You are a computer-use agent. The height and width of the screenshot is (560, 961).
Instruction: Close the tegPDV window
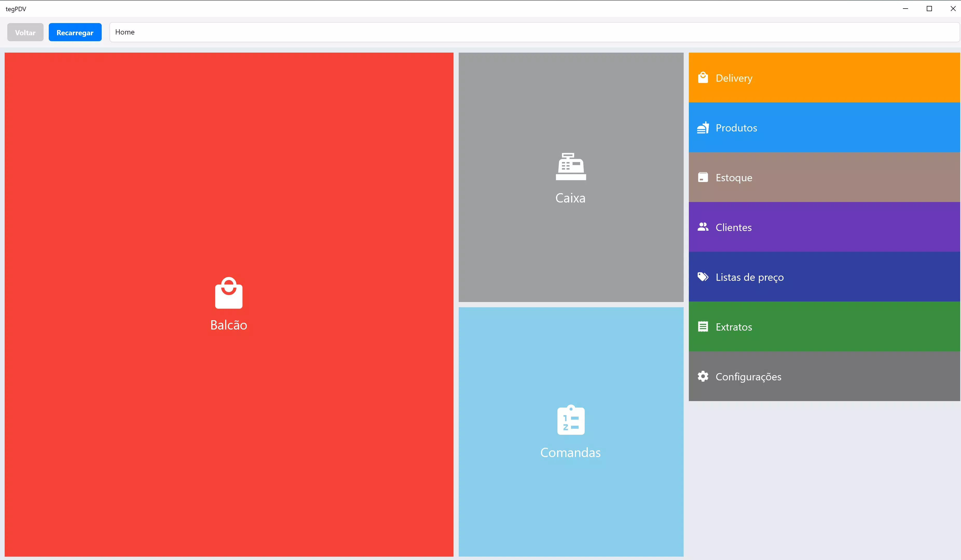953,8
